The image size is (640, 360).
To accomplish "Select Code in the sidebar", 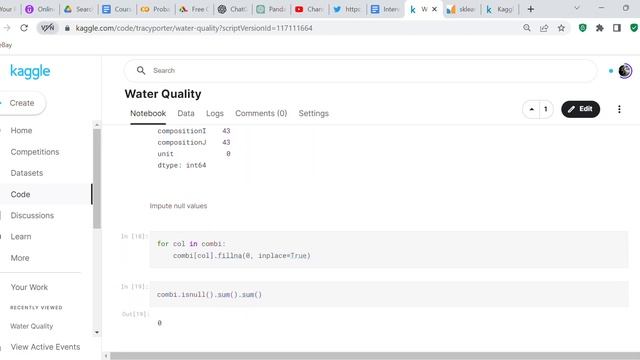I will [x=20, y=194].
